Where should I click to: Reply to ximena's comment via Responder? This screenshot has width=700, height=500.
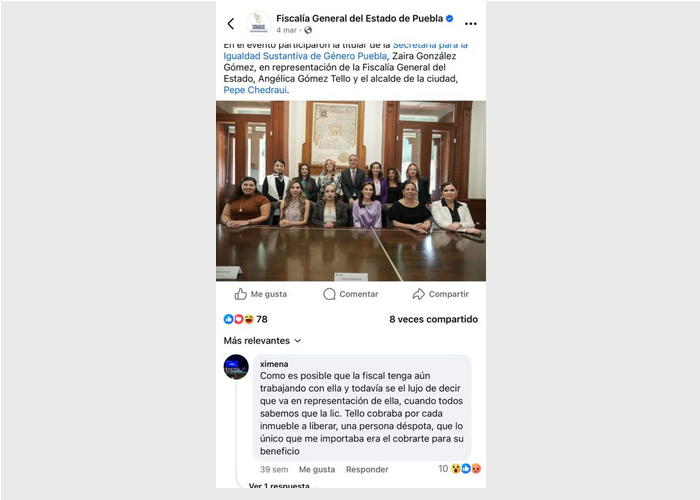367,469
